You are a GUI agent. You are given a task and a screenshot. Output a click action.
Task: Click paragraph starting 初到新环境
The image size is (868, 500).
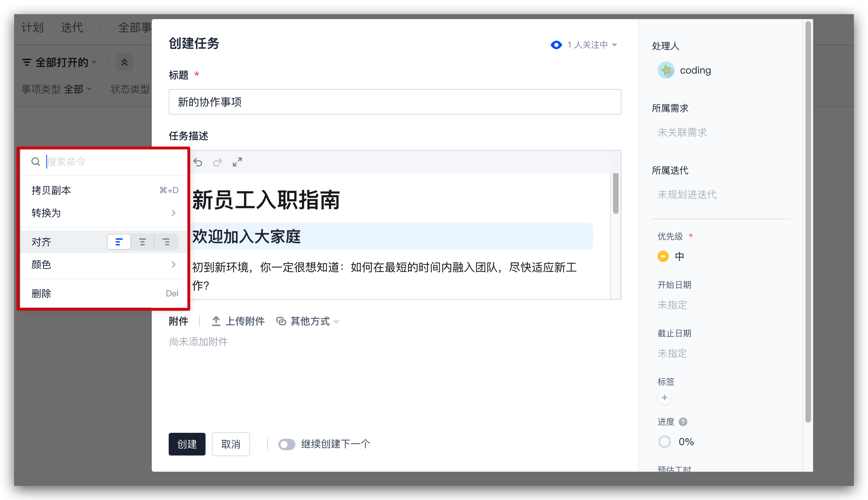pos(384,276)
